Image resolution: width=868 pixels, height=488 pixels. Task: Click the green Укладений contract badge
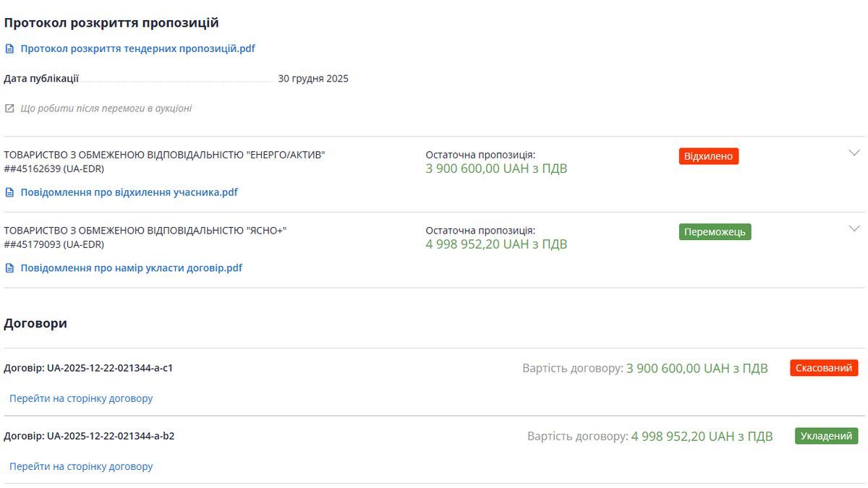[826, 436]
